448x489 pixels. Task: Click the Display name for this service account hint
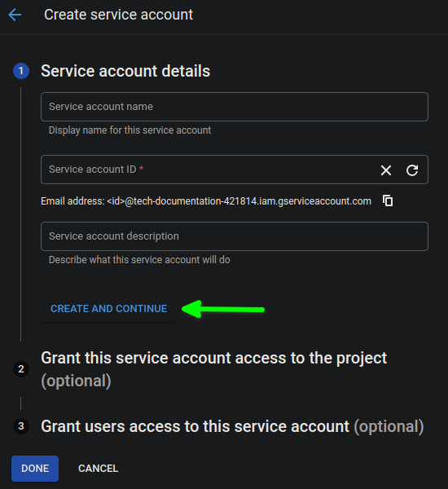coord(130,130)
